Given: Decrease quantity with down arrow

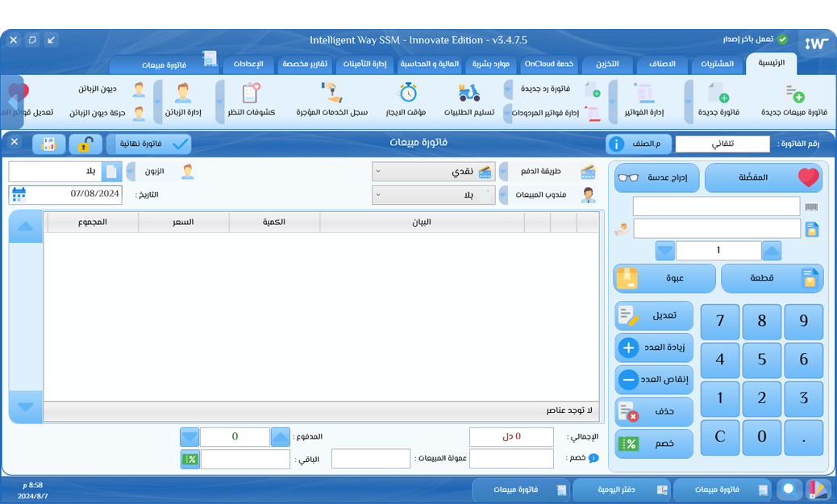Looking at the screenshot, I should (665, 251).
